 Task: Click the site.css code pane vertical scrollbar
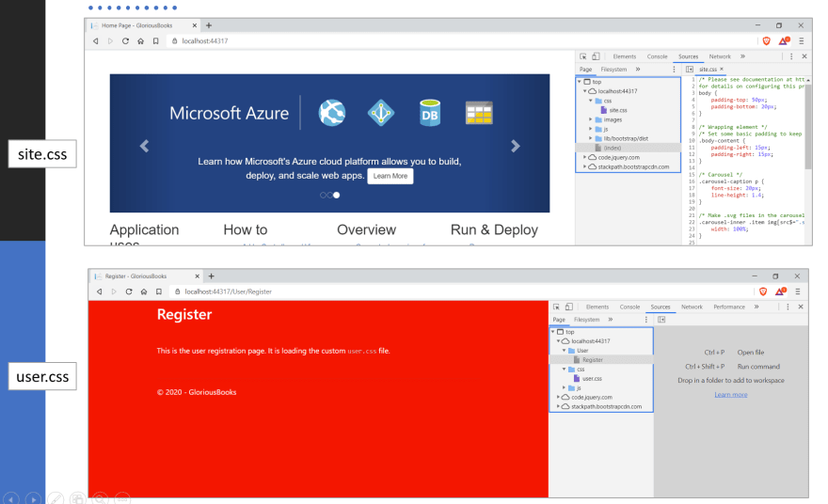tap(808, 127)
